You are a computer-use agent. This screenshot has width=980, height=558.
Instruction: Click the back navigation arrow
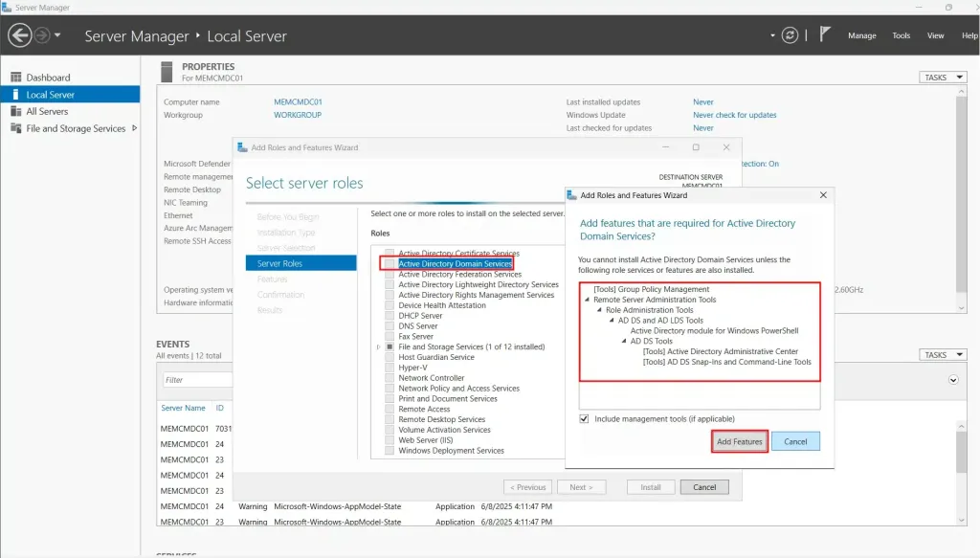coord(19,35)
